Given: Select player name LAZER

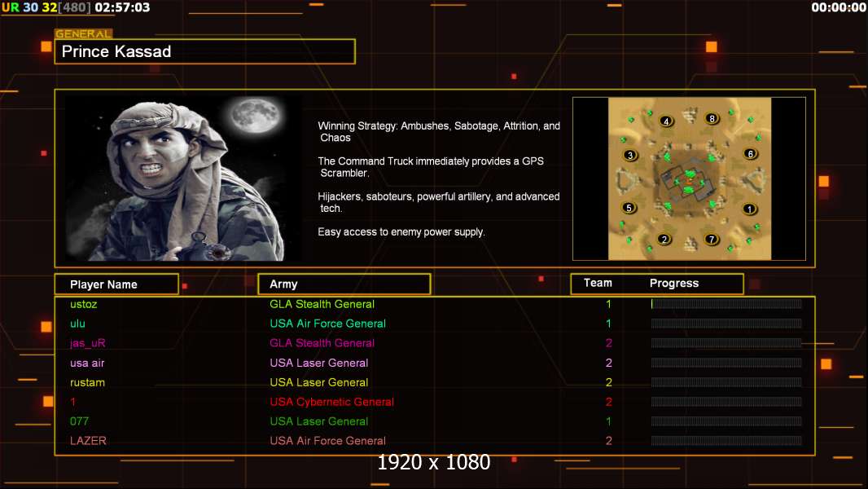Looking at the screenshot, I should click(88, 441).
